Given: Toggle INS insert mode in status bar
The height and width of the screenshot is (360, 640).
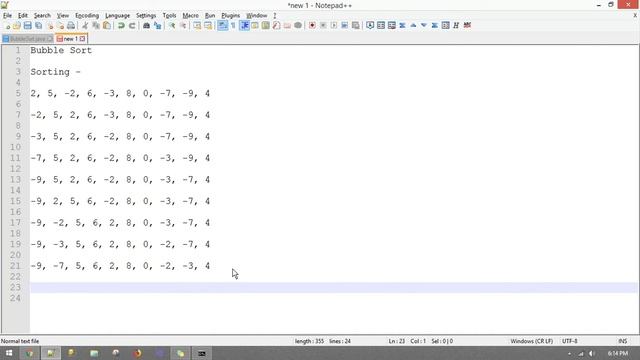Looking at the screenshot, I should coord(622,341).
